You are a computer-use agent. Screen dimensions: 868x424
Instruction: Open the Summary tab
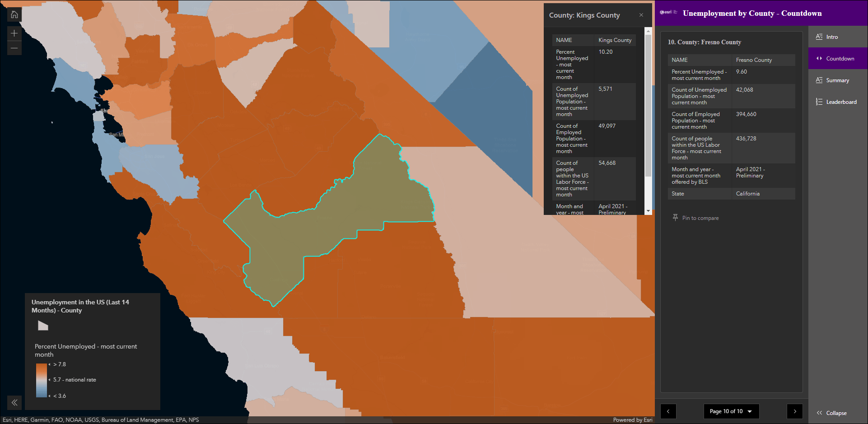tap(838, 80)
